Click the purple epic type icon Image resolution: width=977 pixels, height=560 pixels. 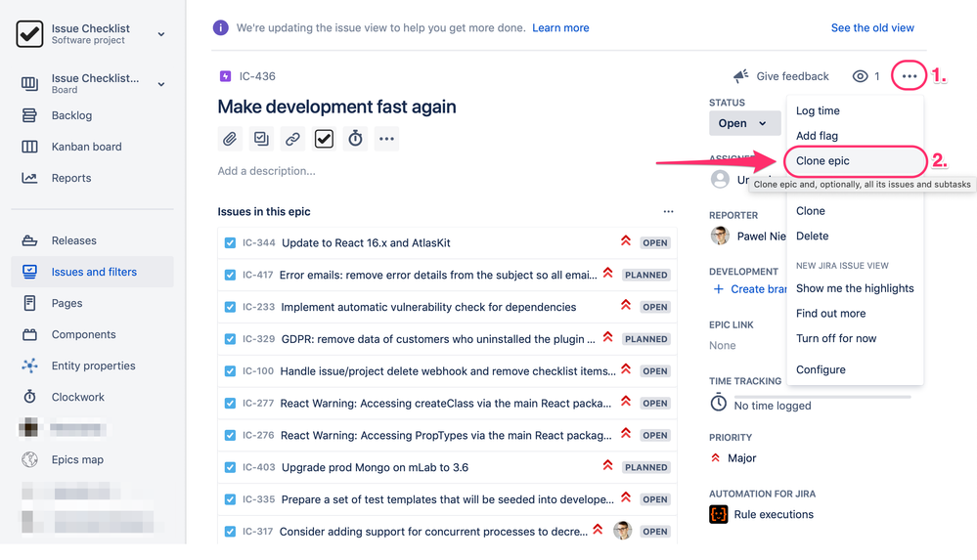(226, 76)
